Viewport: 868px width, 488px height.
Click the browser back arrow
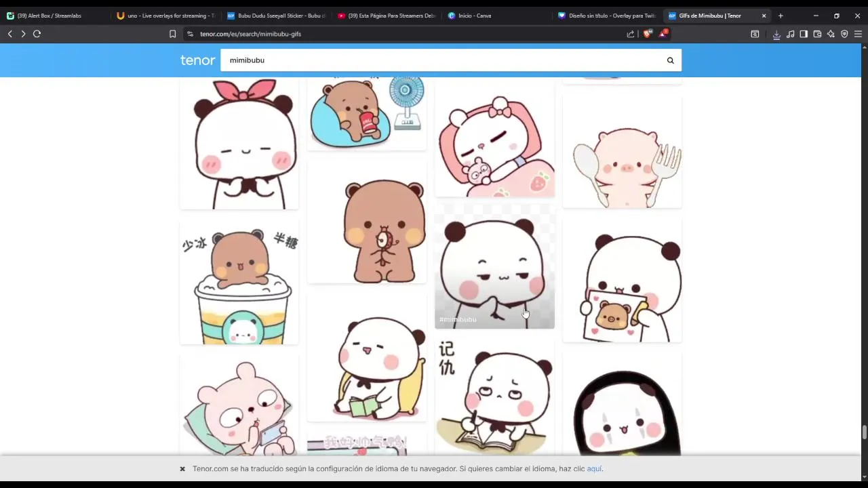tap(9, 34)
